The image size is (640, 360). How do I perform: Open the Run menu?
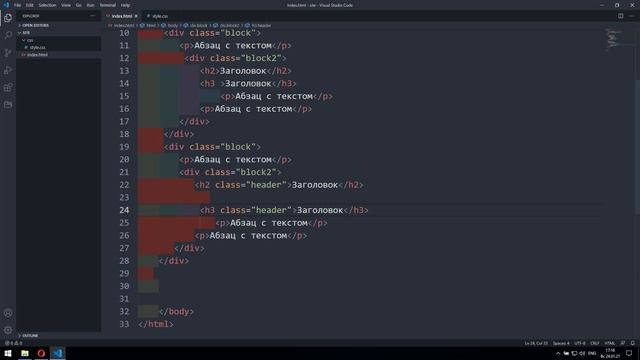pyautogui.click(x=90, y=5)
